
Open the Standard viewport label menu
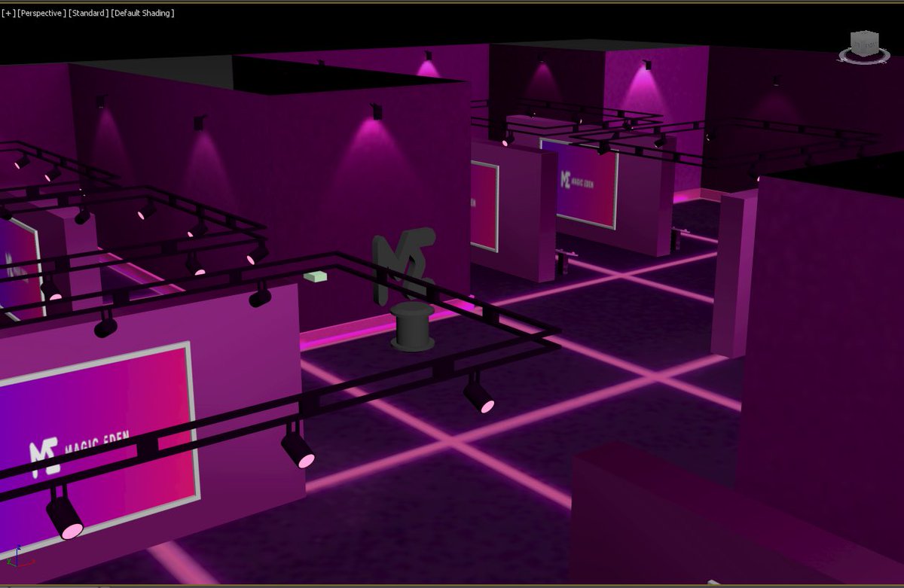pos(88,13)
